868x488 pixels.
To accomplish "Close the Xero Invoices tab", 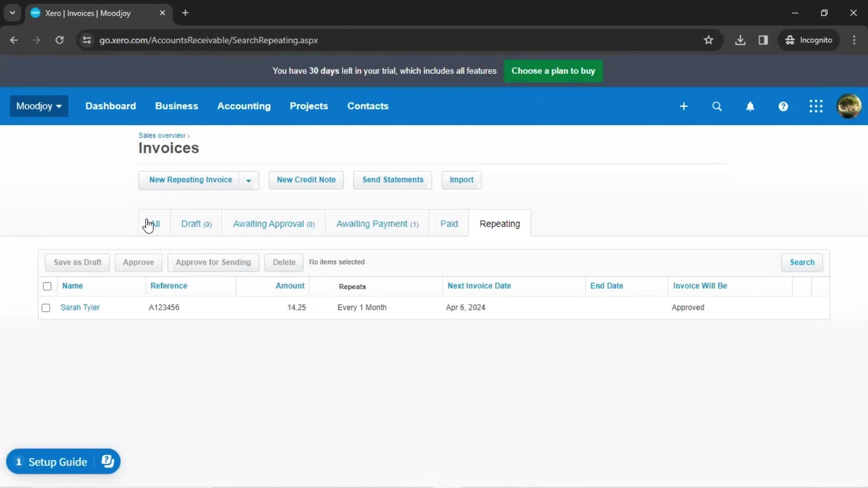I will click(162, 13).
